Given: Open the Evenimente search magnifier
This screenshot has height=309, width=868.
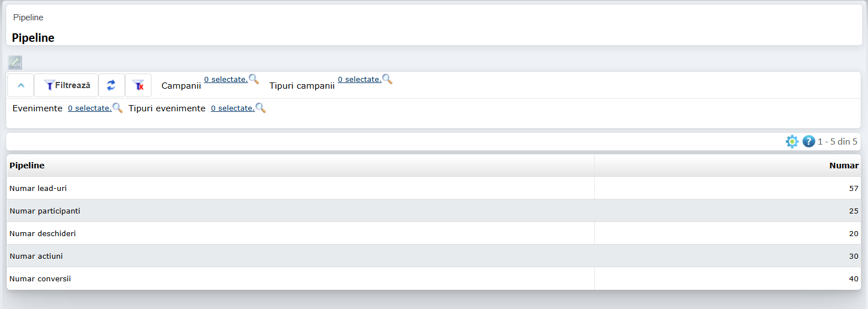Looking at the screenshot, I should (118, 108).
